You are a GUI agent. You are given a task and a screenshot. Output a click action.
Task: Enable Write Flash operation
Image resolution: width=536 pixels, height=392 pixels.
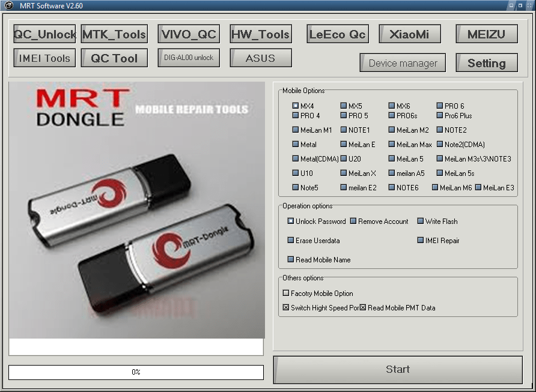tap(421, 221)
